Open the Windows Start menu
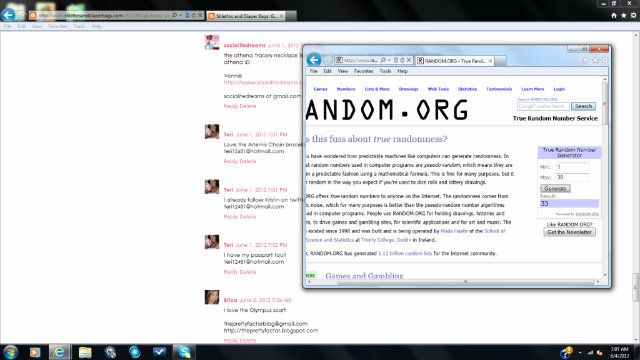This screenshot has width=640, height=360. [x=10, y=352]
